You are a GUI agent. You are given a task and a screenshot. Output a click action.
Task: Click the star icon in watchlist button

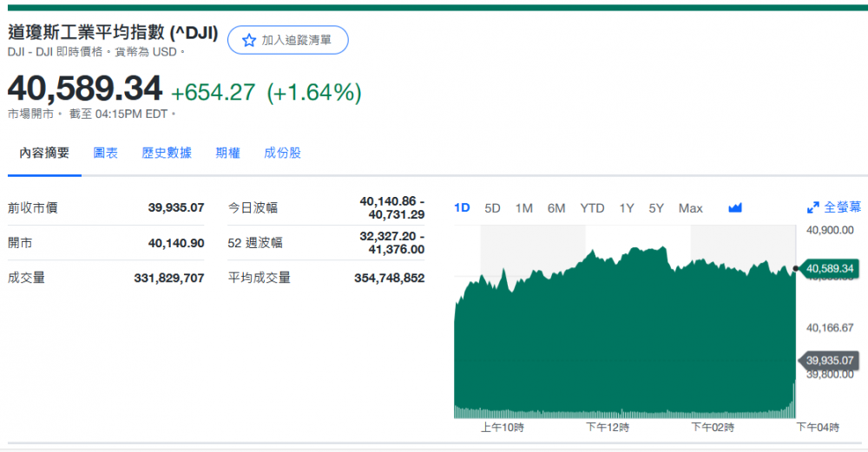coord(249,41)
